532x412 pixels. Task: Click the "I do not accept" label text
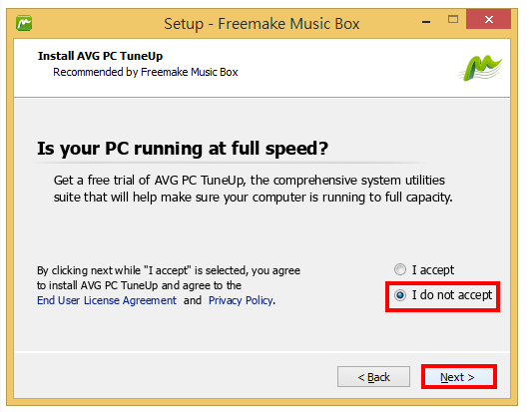[451, 295]
